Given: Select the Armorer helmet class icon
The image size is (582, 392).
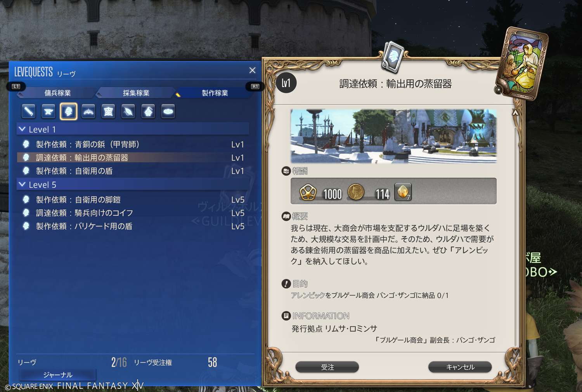Looking at the screenshot, I should [69, 112].
